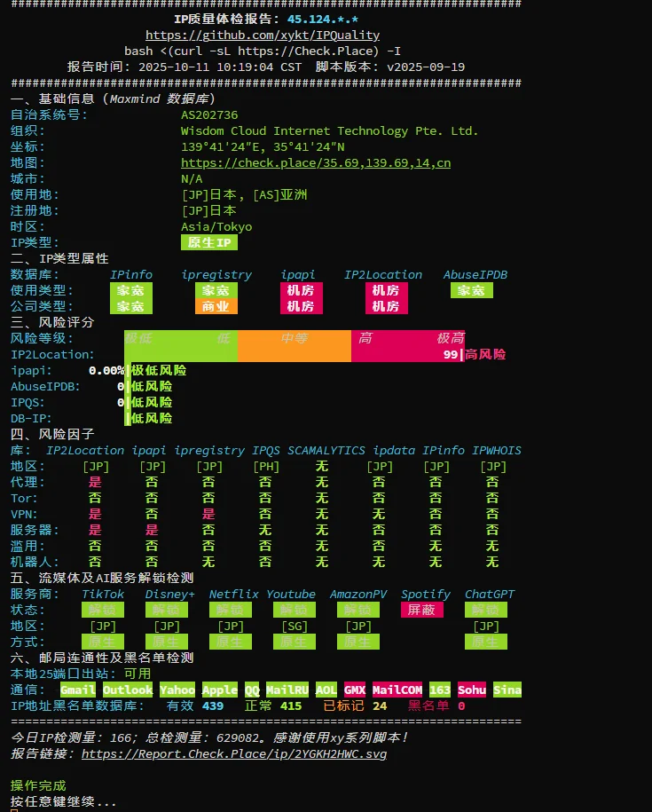Click the AS202736 autonomous system number

[209, 115]
